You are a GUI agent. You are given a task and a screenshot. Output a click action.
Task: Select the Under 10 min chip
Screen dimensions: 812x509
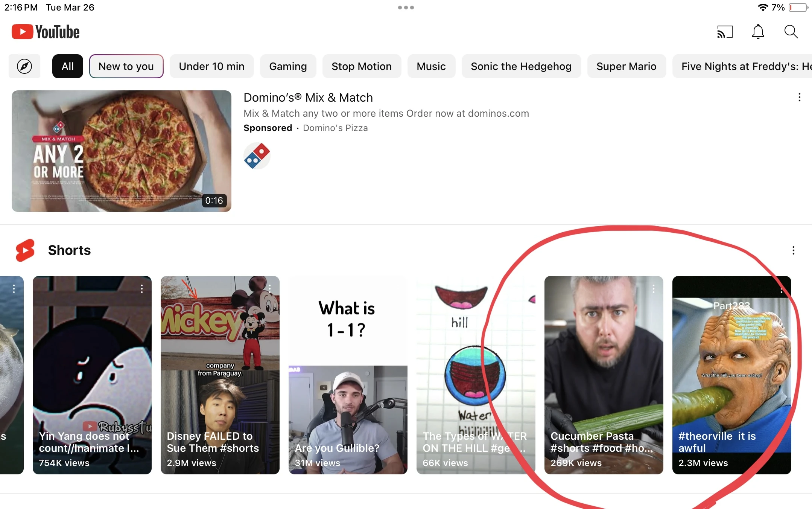pos(211,67)
